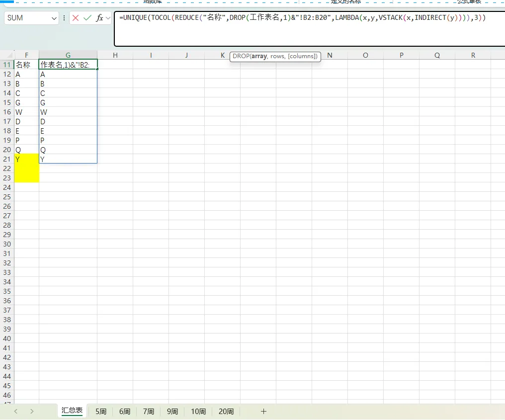Viewport: 505px width, 420px height.
Task: Click cell F16 with value W
Action: coord(26,112)
